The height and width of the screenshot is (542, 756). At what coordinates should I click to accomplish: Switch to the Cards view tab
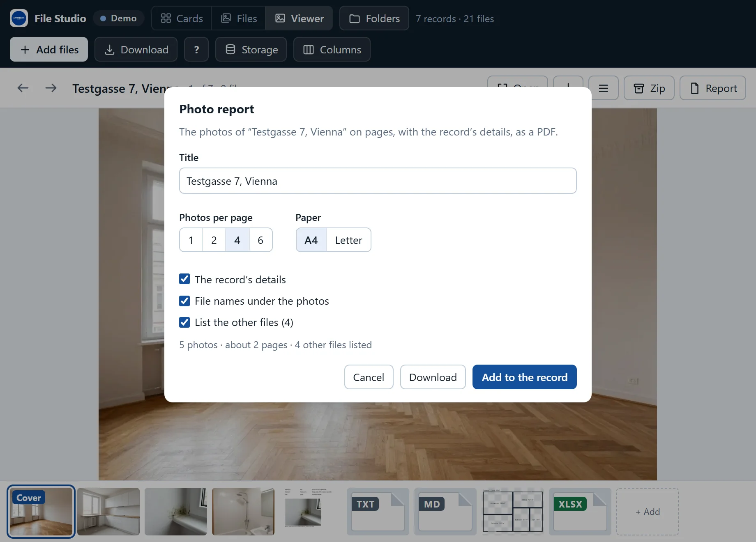point(182,18)
